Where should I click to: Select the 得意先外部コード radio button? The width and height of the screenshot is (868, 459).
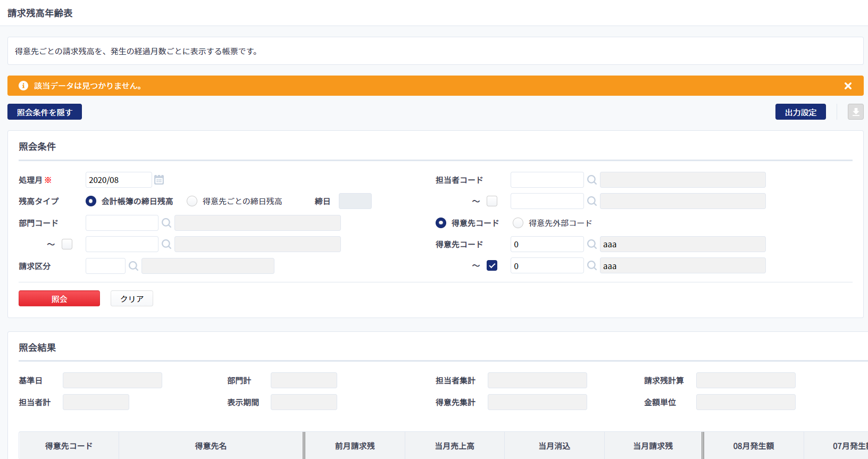click(518, 223)
